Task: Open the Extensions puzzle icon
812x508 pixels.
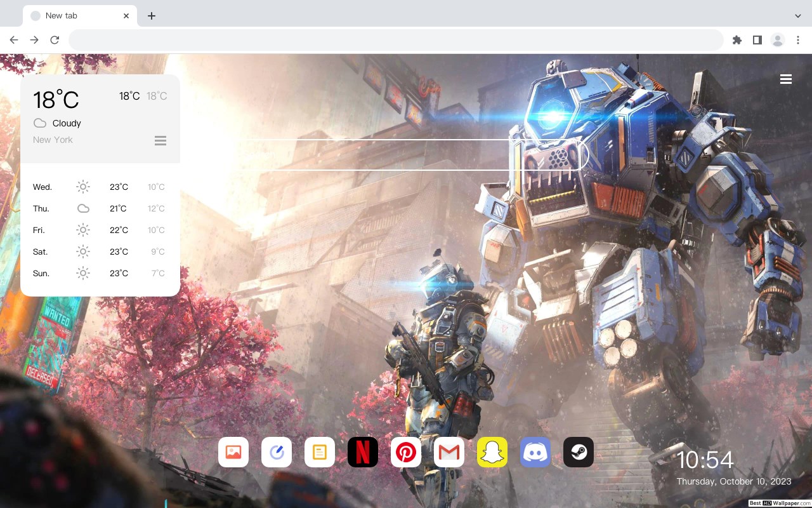Action: click(737, 40)
